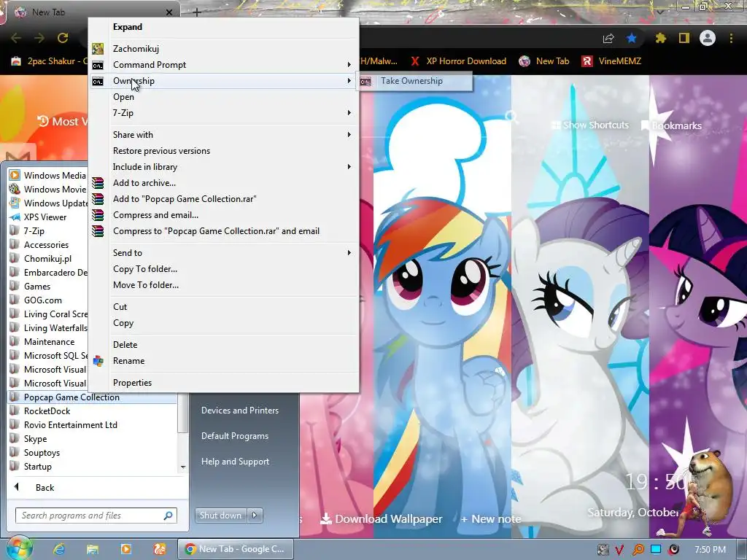Click the + New note link
Screen dimensions: 747x560
pos(491,519)
